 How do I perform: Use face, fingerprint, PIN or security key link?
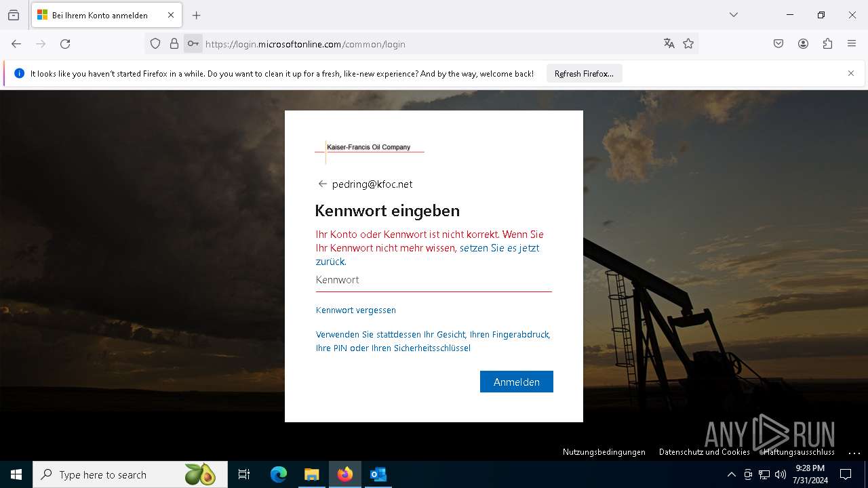pyautogui.click(x=433, y=341)
